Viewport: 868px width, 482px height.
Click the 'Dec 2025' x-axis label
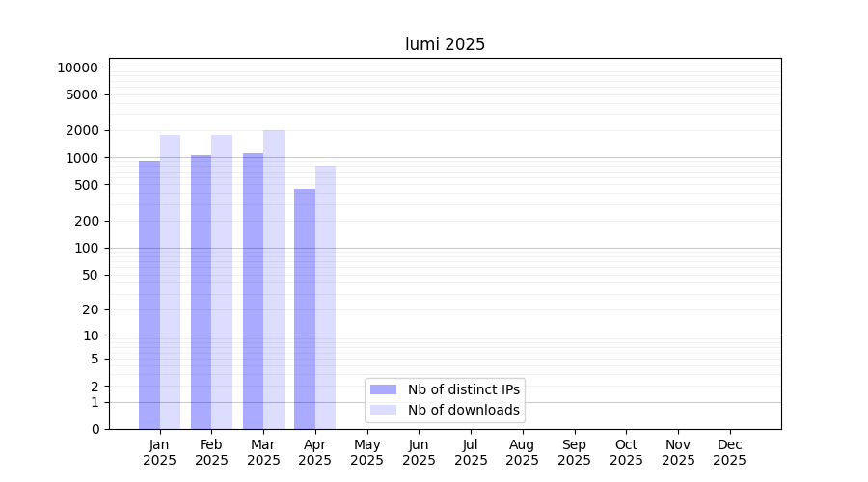tap(729, 452)
